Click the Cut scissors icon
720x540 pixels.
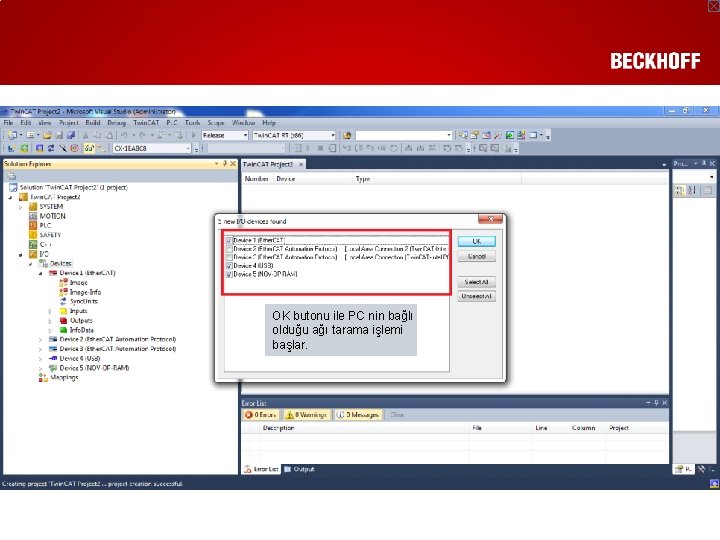coord(85,135)
